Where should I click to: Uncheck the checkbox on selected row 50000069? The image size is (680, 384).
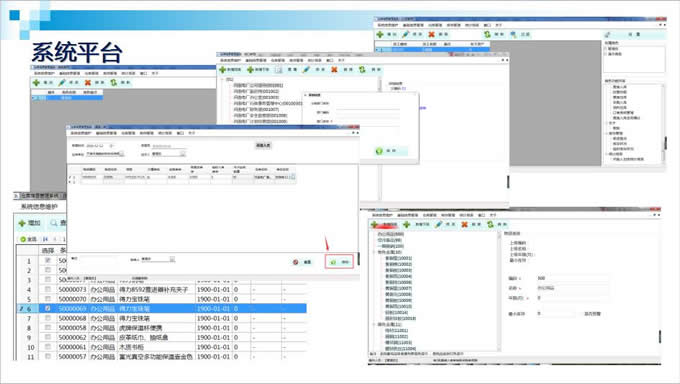click(x=48, y=309)
